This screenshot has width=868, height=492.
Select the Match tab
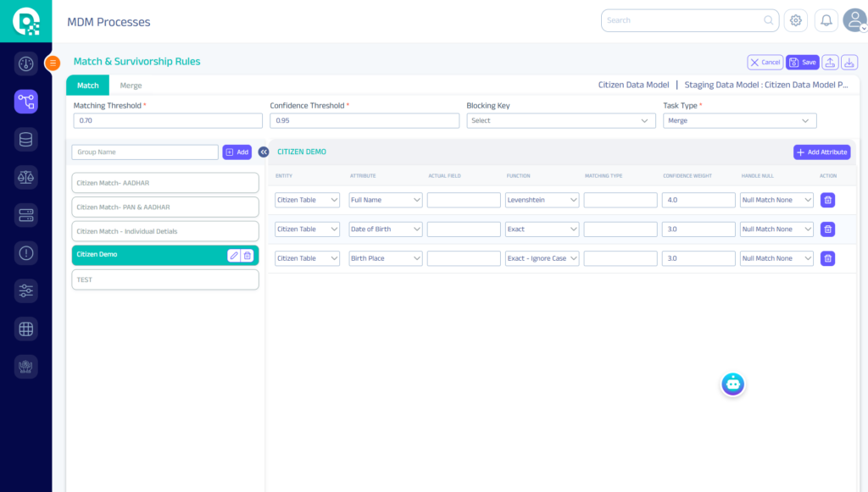tap(88, 86)
